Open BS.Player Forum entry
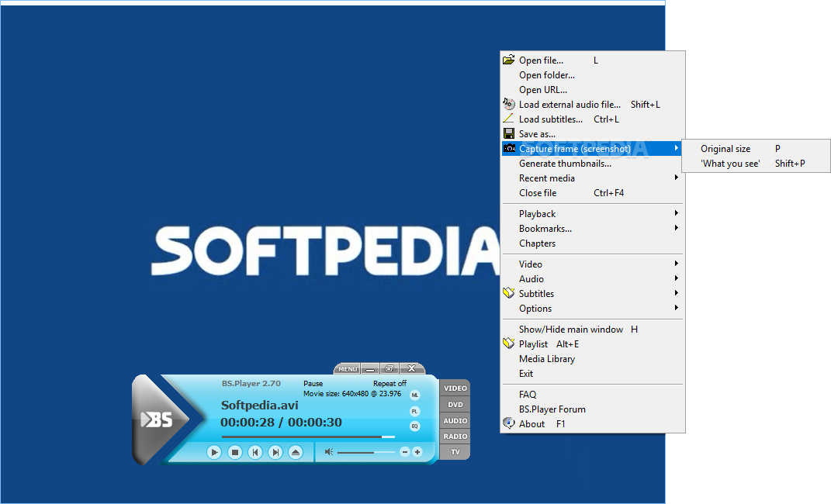This screenshot has height=504, width=831. 593,409
